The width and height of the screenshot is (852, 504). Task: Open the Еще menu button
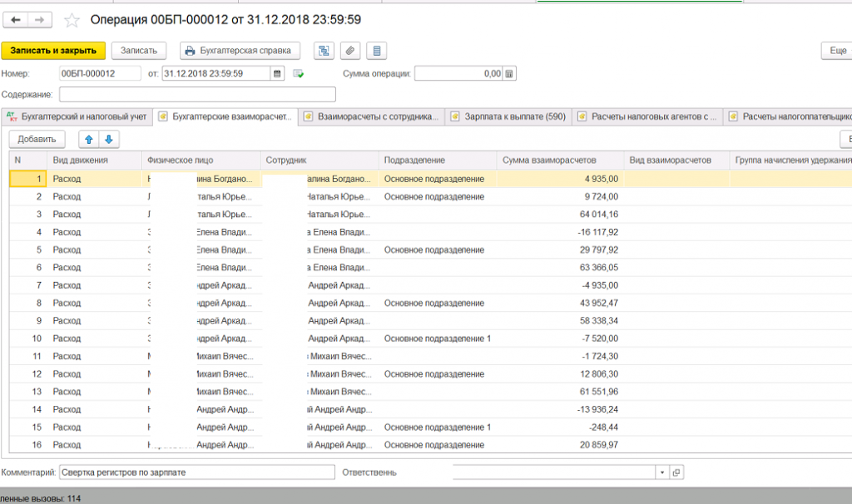[837, 51]
